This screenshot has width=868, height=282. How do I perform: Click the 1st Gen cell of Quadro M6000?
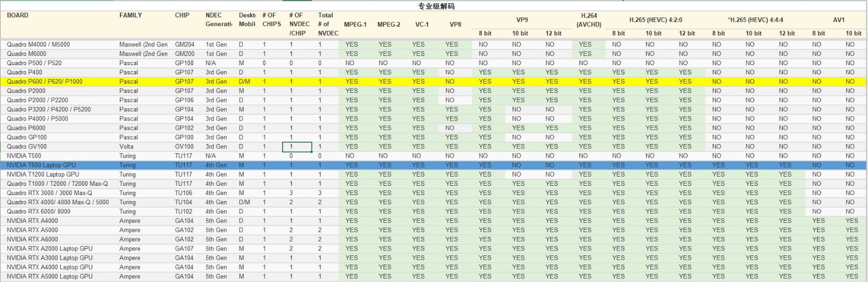(x=216, y=54)
